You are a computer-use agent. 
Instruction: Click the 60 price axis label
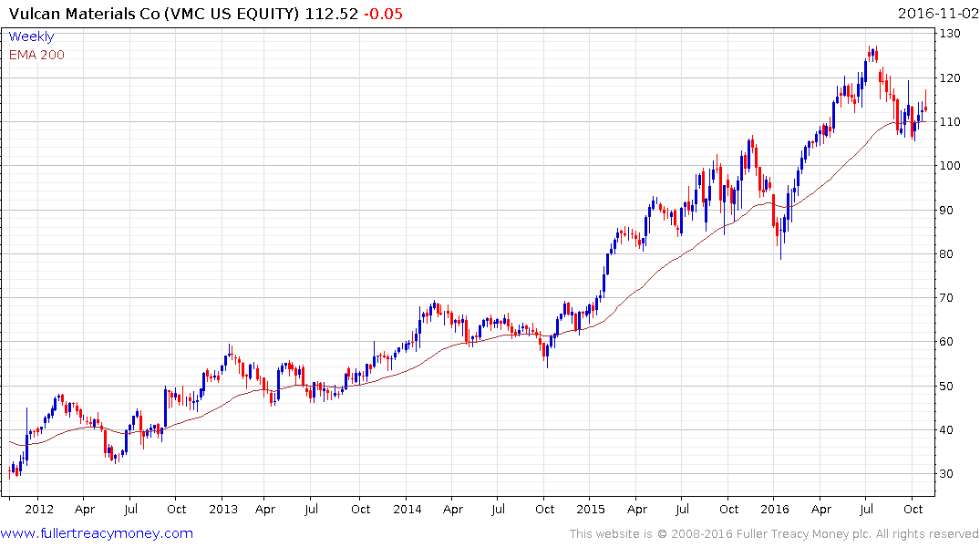pyautogui.click(x=946, y=341)
